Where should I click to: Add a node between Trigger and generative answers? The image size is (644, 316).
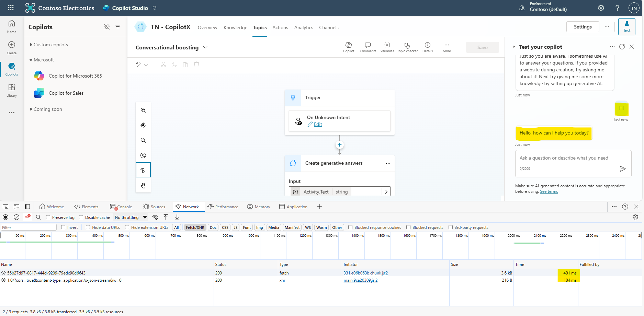[340, 145]
